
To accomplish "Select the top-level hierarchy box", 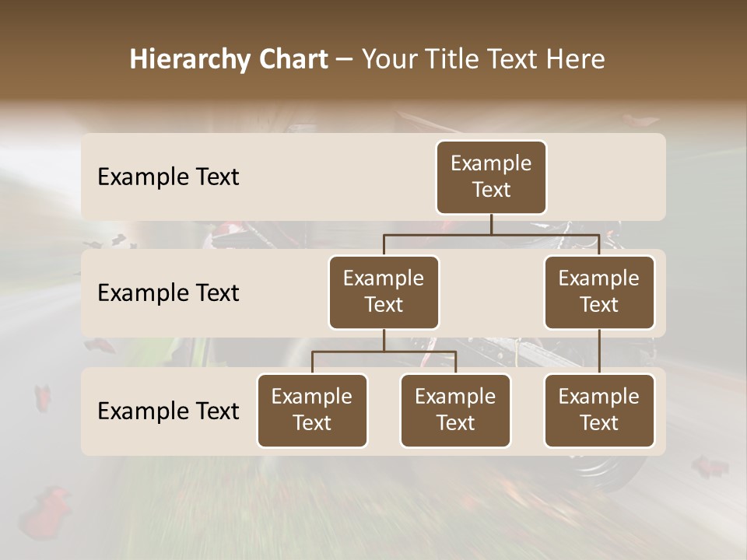I will pos(491,177).
